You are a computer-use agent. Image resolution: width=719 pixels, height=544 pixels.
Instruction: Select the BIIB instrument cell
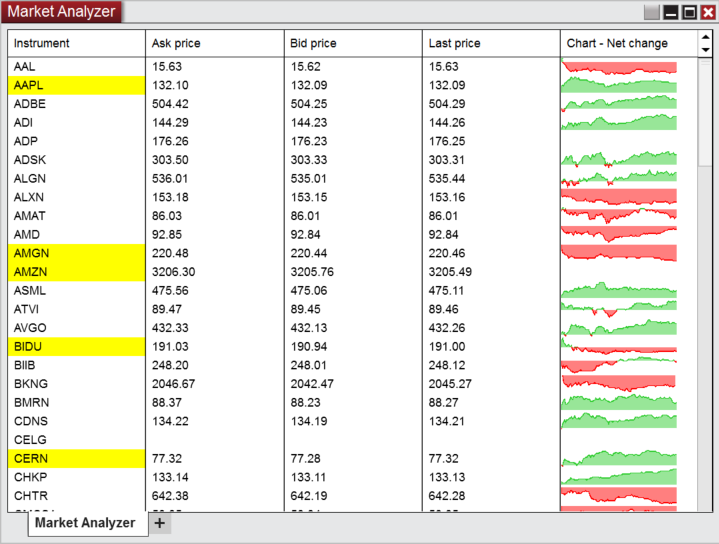tap(76, 365)
